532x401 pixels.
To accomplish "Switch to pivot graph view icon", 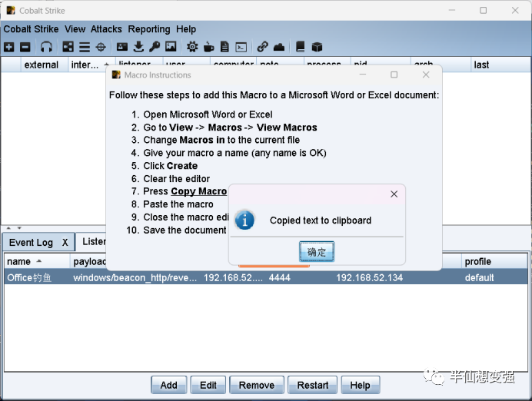I will (x=68, y=47).
